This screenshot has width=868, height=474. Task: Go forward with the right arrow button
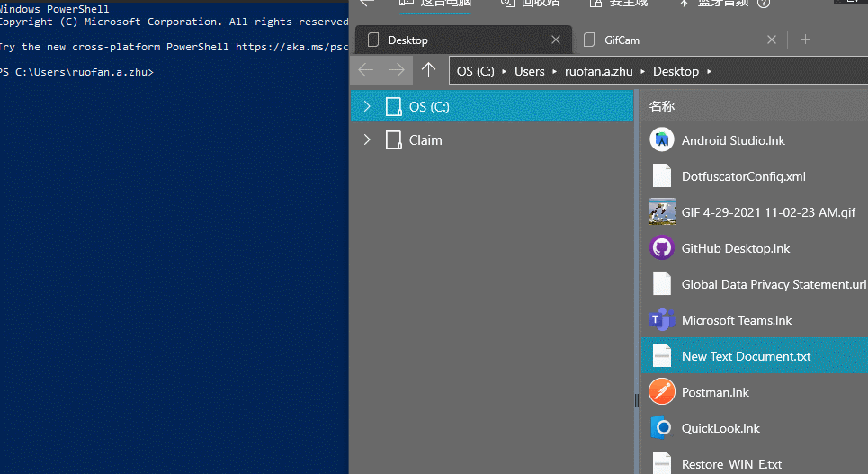[397, 70]
